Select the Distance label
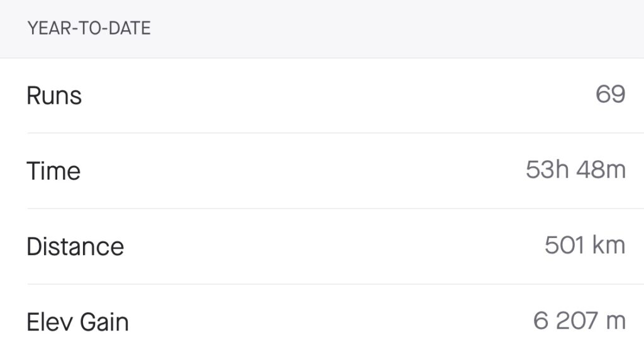The width and height of the screenshot is (644, 353). 75,246
